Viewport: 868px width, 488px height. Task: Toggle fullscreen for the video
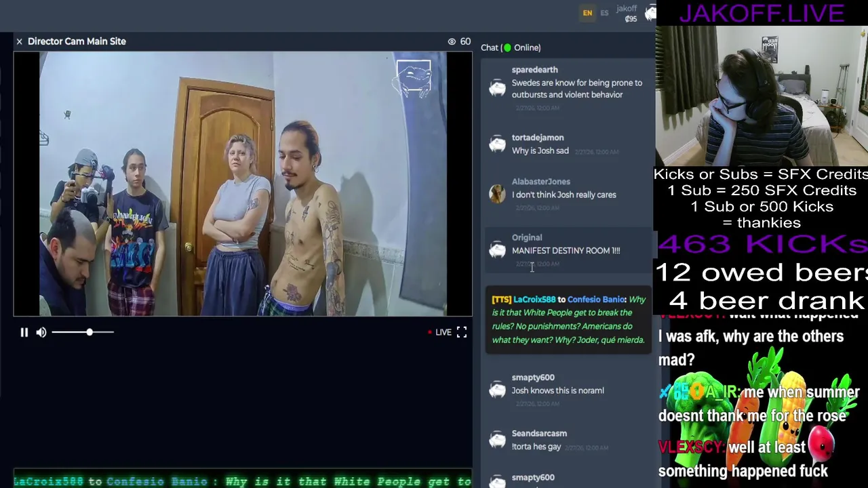click(462, 331)
